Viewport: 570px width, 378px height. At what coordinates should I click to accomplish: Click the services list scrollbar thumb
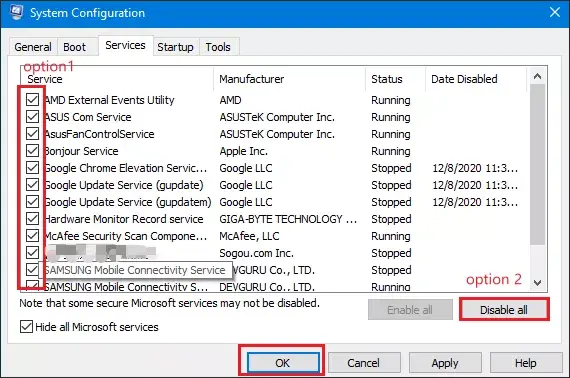pyautogui.click(x=538, y=164)
